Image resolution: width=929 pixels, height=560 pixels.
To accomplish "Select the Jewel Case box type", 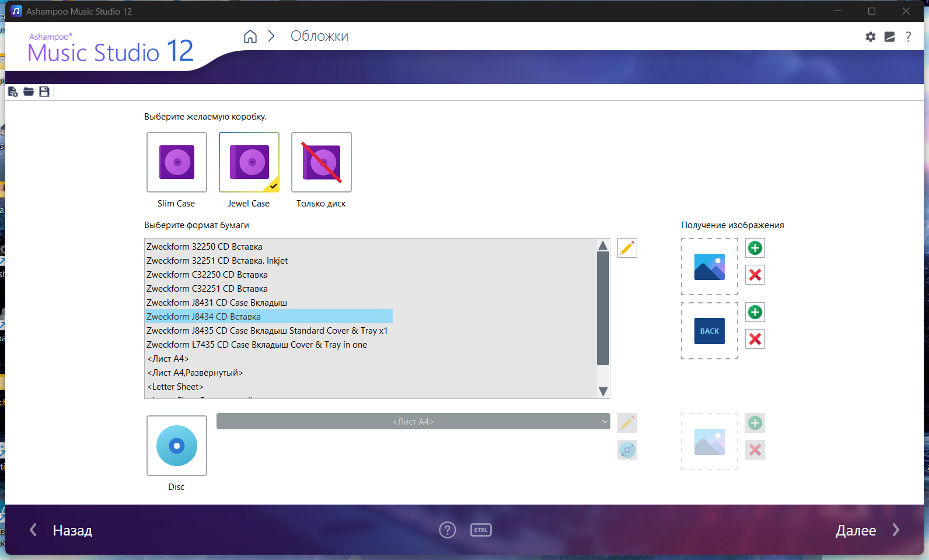I will point(249,162).
